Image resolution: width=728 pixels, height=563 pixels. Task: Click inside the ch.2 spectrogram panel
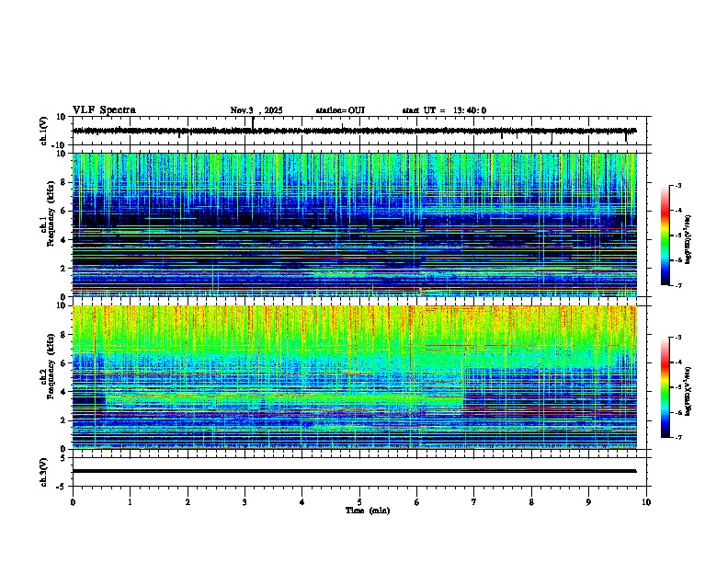(355, 377)
